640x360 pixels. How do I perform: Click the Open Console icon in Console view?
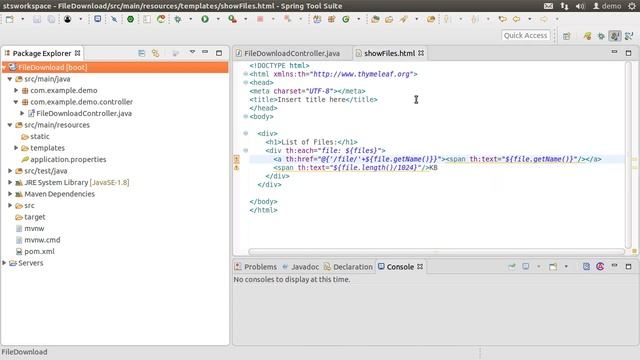point(553,267)
